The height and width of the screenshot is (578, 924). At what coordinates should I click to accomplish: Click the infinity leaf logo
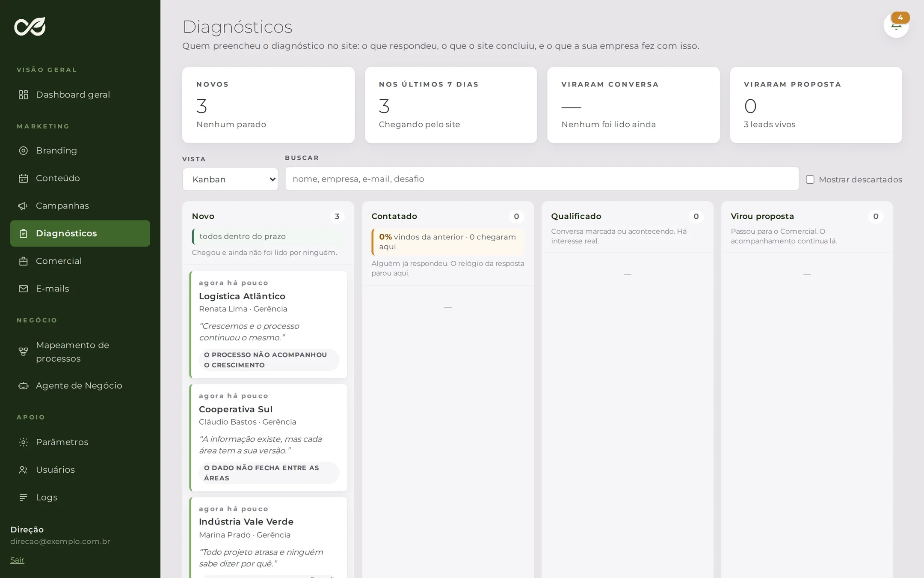30,27
